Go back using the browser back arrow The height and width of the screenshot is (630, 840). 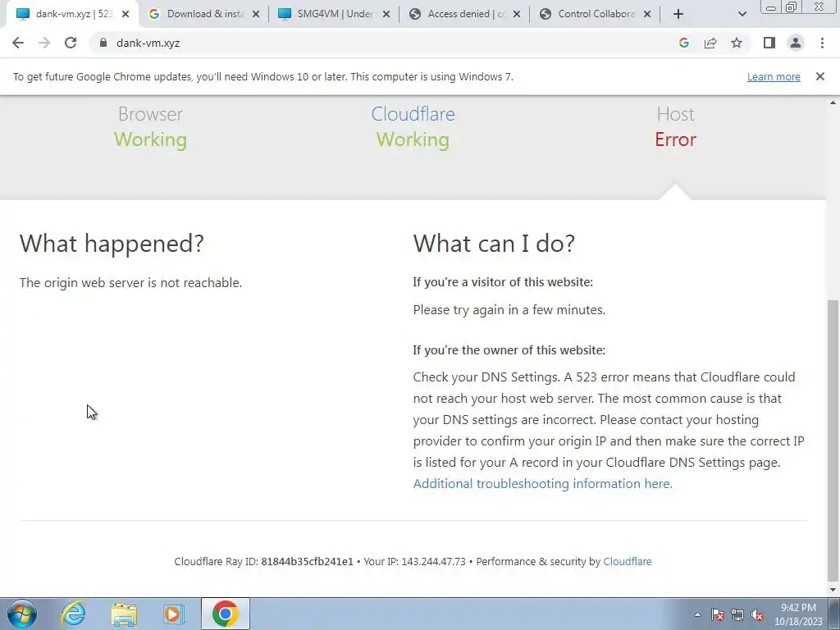click(x=18, y=43)
